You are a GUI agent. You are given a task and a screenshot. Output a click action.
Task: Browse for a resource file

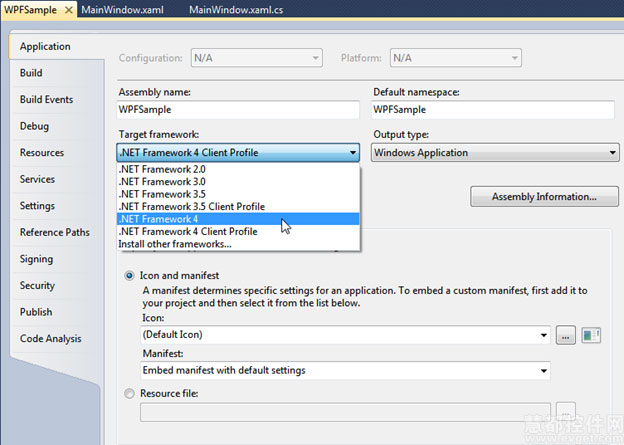pos(566,412)
